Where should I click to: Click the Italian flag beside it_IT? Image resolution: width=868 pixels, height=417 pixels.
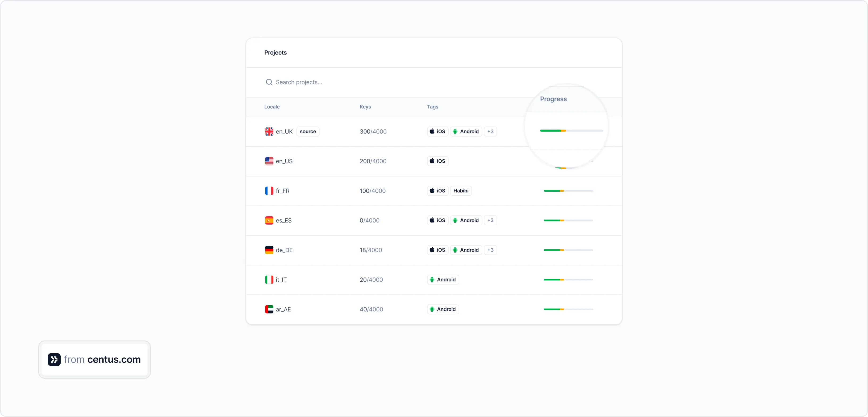coord(269,280)
